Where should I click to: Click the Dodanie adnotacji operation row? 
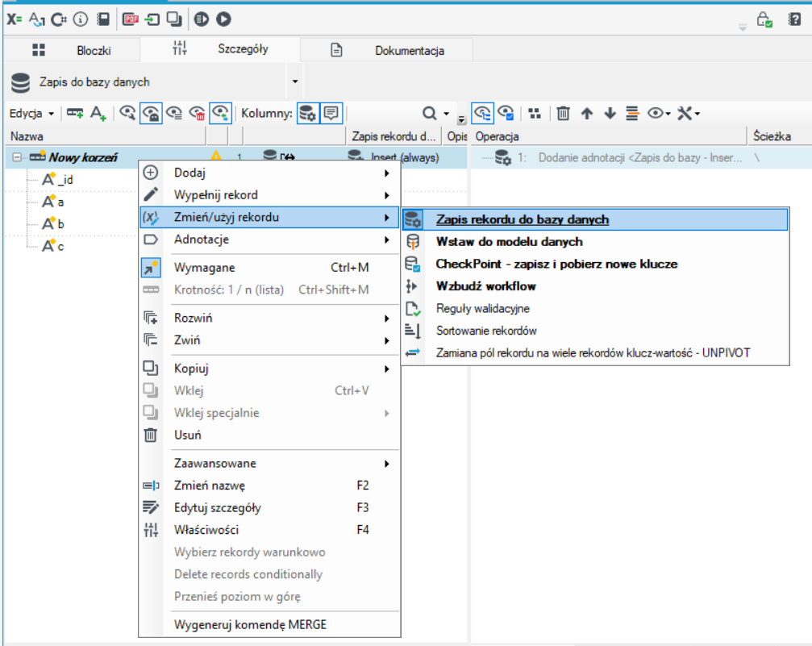[x=640, y=157]
